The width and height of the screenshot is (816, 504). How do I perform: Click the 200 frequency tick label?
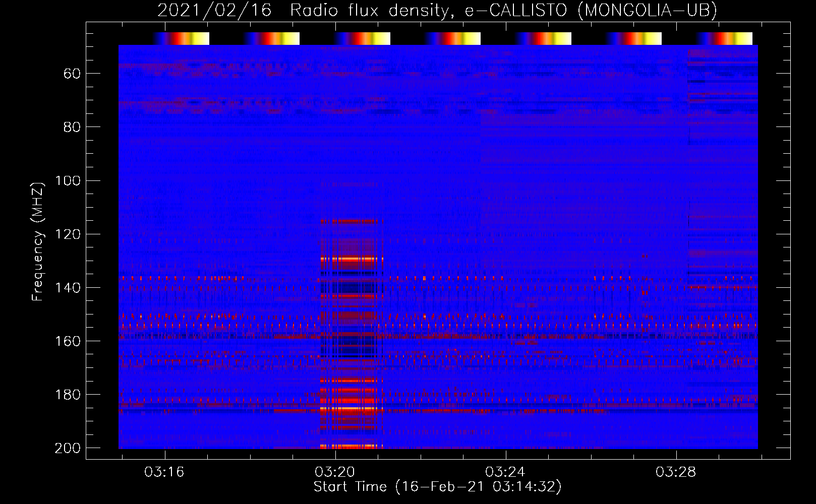pos(68,448)
